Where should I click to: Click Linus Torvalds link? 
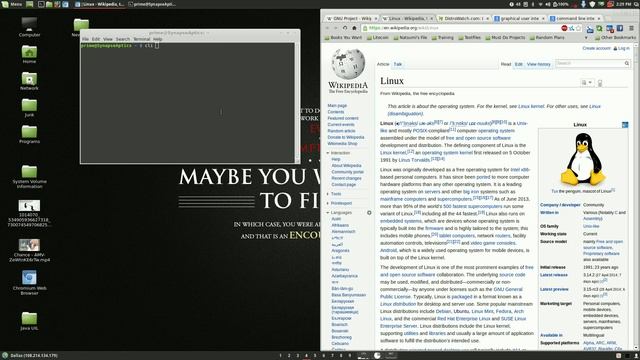[x=414, y=160]
